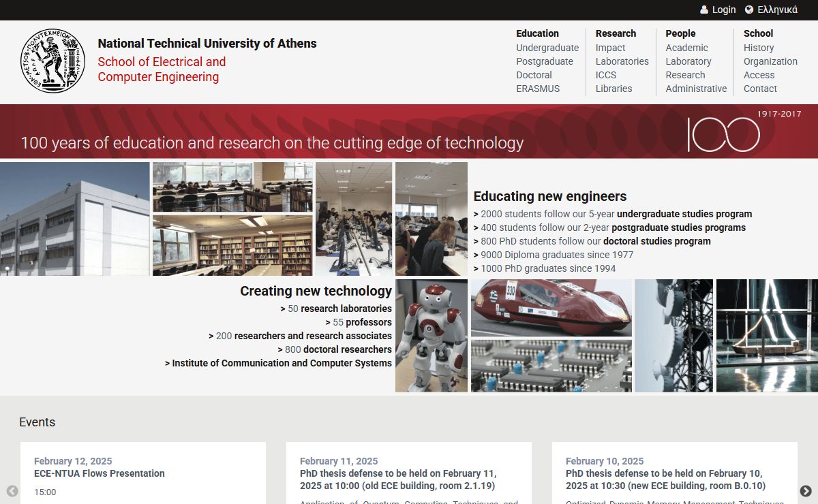
Task: Open Organization under School
Action: tap(770, 61)
